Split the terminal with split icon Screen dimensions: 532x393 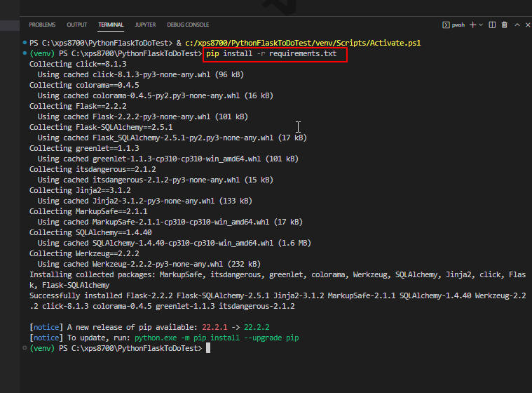coord(492,25)
